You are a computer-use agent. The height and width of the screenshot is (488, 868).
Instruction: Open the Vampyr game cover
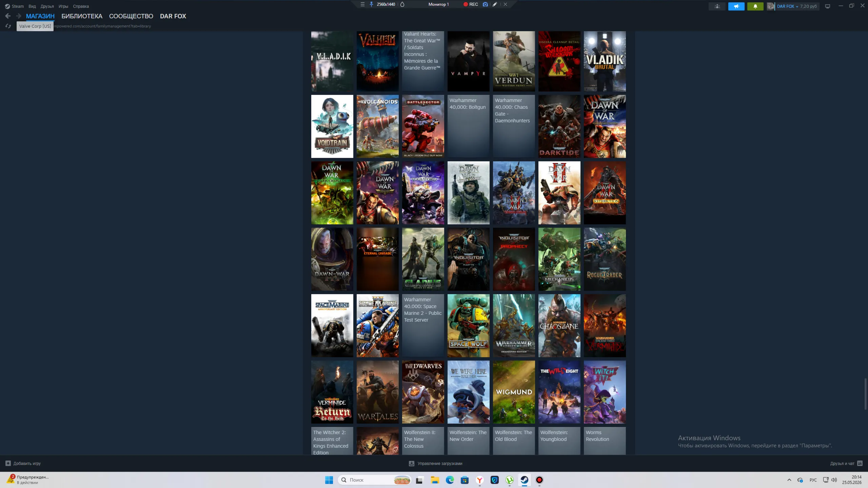click(469, 61)
